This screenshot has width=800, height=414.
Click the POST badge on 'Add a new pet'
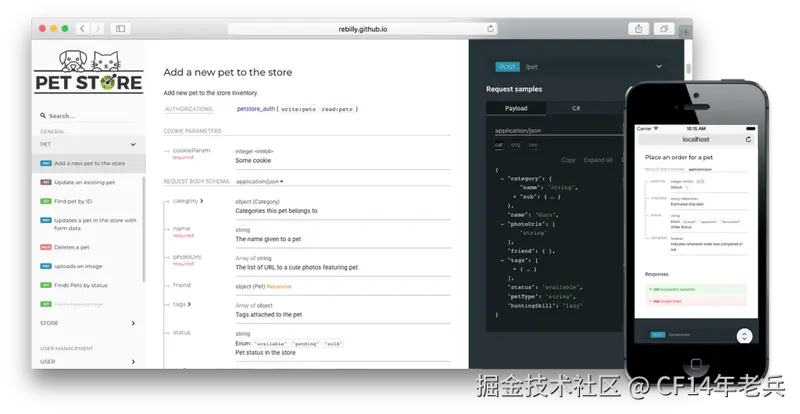click(46, 163)
